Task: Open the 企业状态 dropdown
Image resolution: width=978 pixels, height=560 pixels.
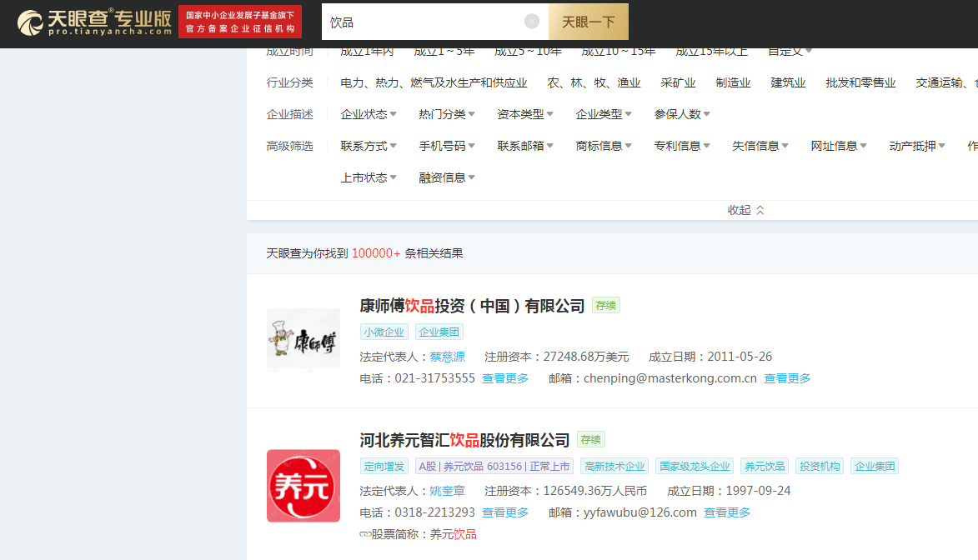Action: click(368, 114)
